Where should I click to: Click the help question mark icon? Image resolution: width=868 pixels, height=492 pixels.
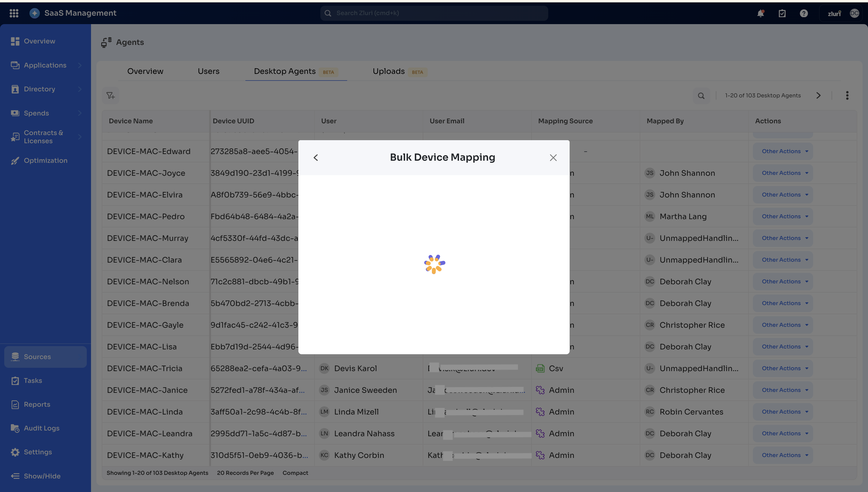[804, 13]
